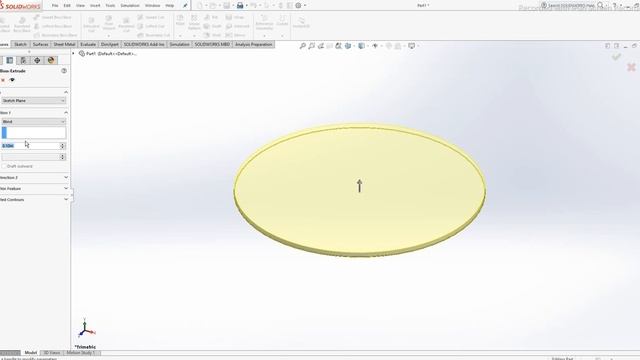The width and height of the screenshot is (640, 360).
Task: Expand the Part1 flyout tree arrow
Action: pos(73,53)
